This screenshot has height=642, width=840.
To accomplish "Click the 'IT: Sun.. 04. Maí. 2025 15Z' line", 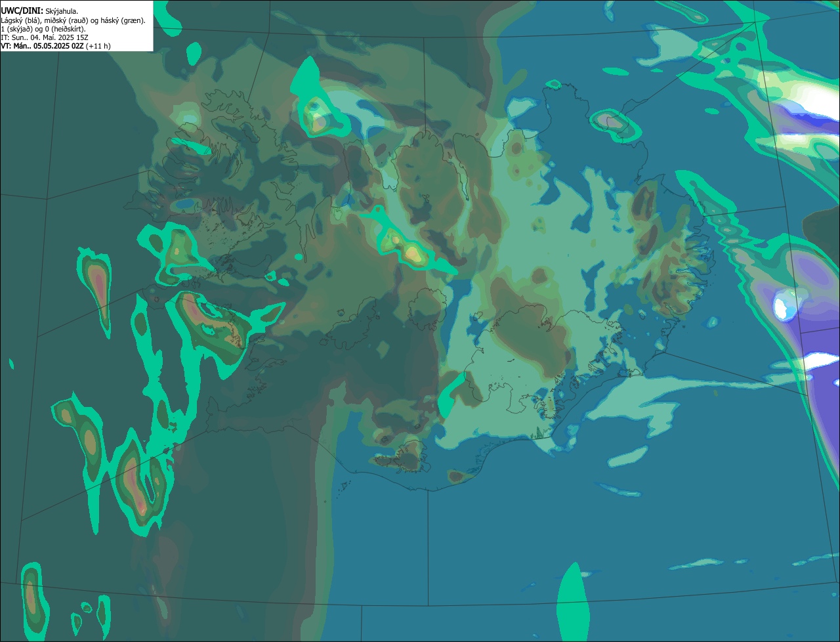I will 45,37.
